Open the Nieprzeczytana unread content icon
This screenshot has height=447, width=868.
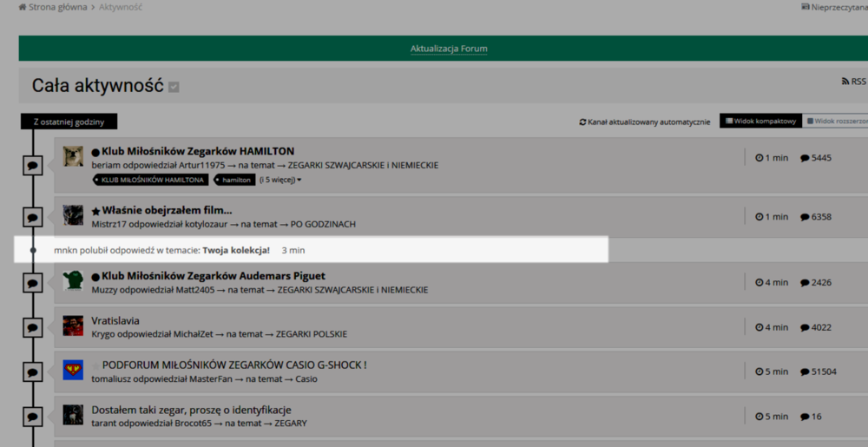[805, 7]
